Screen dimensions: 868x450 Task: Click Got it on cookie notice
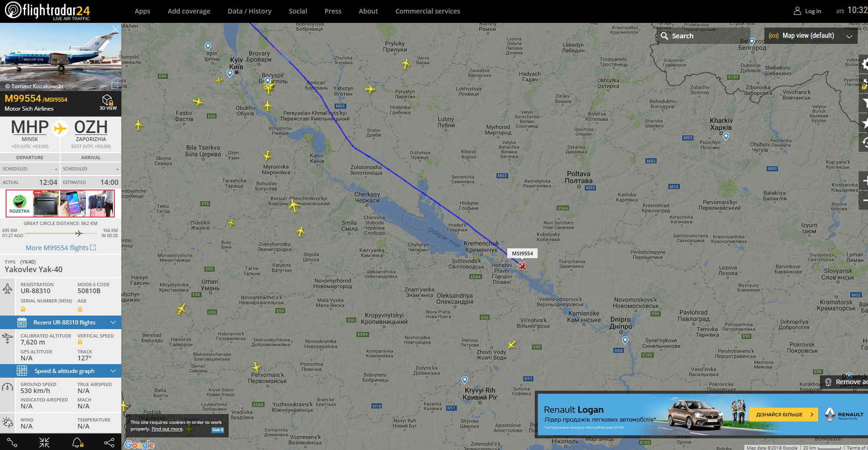tap(218, 430)
